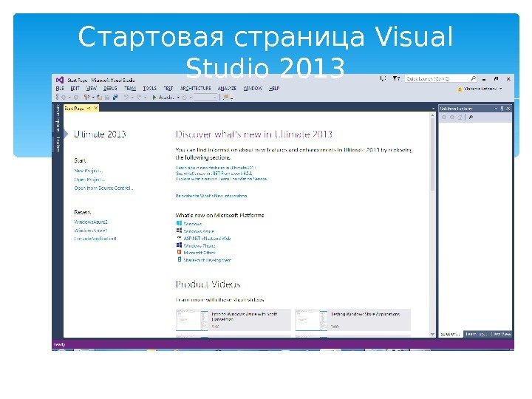
Task: Click the Solution Explorer Home icon
Action: point(460,117)
